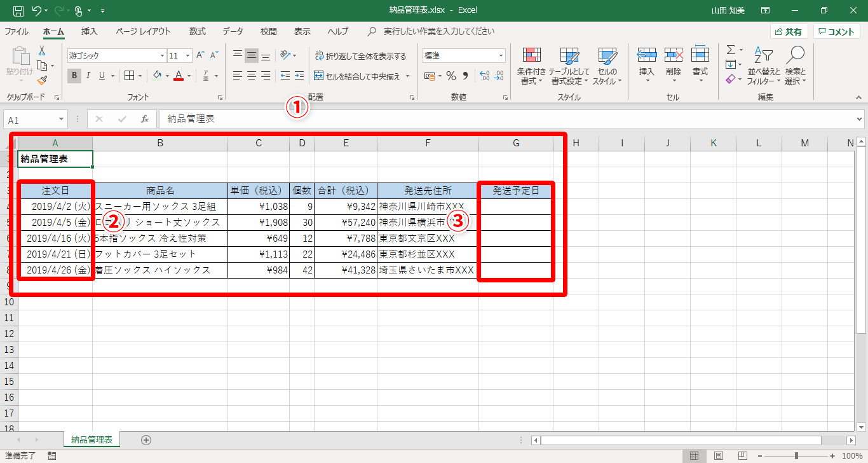The image size is (868, 463).
Task: Open the ファイル tab
Action: click(17, 31)
